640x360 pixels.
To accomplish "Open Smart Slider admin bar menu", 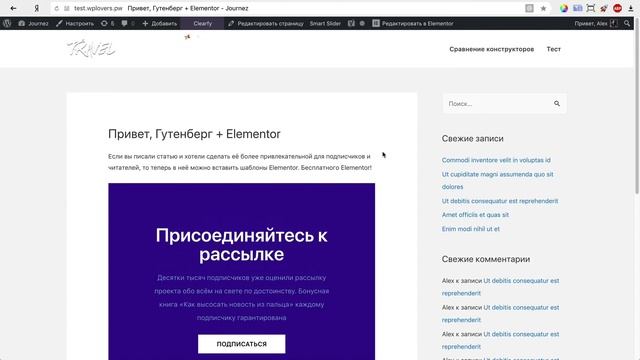I will coord(325,24).
